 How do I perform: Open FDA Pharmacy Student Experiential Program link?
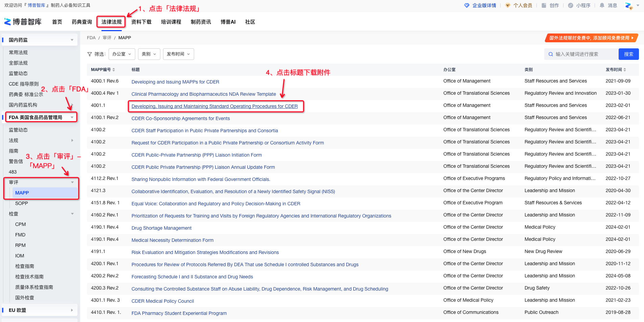(179, 313)
